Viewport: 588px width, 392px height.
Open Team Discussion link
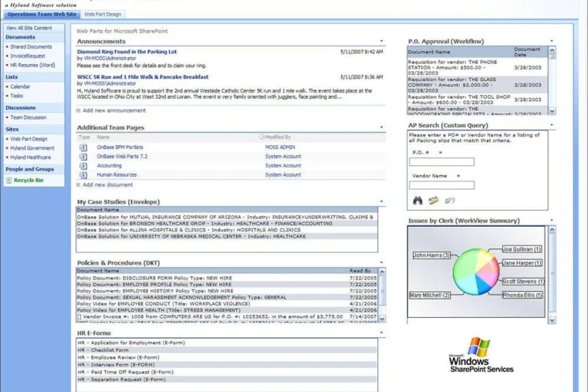pos(29,117)
